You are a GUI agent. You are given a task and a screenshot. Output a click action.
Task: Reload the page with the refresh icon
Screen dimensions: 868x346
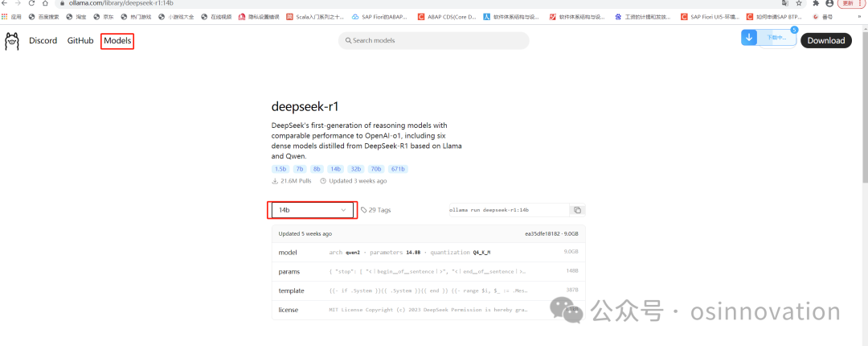tap(32, 2)
